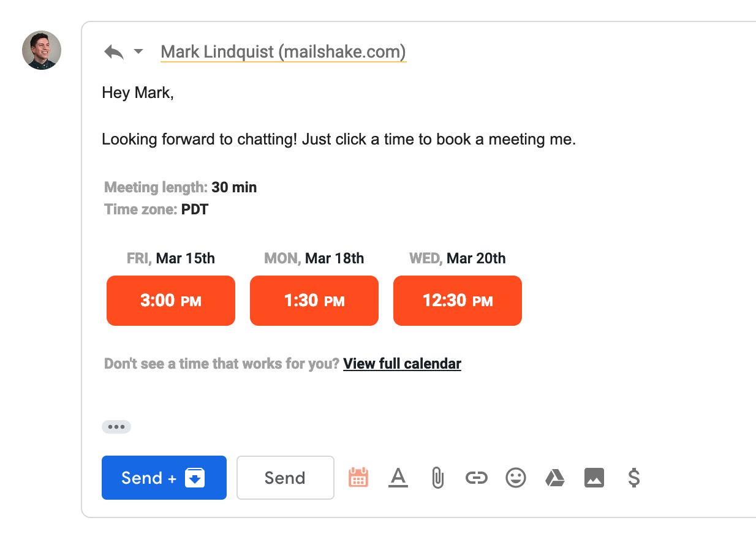756x534 pixels.
Task: Choose the 12:30 PM Wednesday slot
Action: (x=458, y=301)
